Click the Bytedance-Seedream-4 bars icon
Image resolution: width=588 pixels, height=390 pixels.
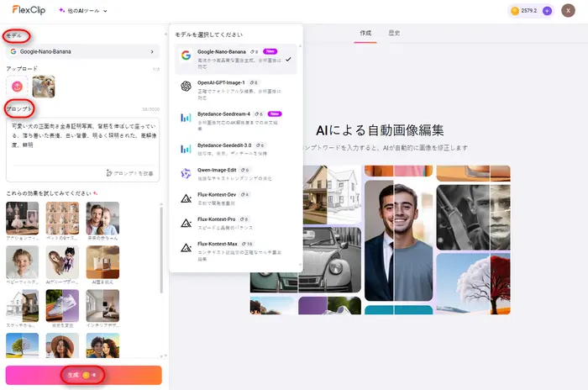186,118
